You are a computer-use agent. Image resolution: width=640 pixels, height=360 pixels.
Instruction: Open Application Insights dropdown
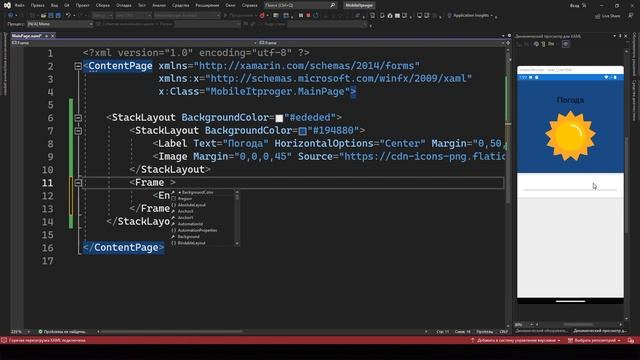[471, 16]
